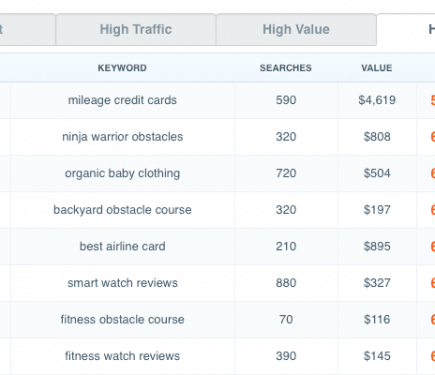The width and height of the screenshot is (435, 375).
Task: Select keyword 'smart watch reviews'
Action: tap(122, 283)
